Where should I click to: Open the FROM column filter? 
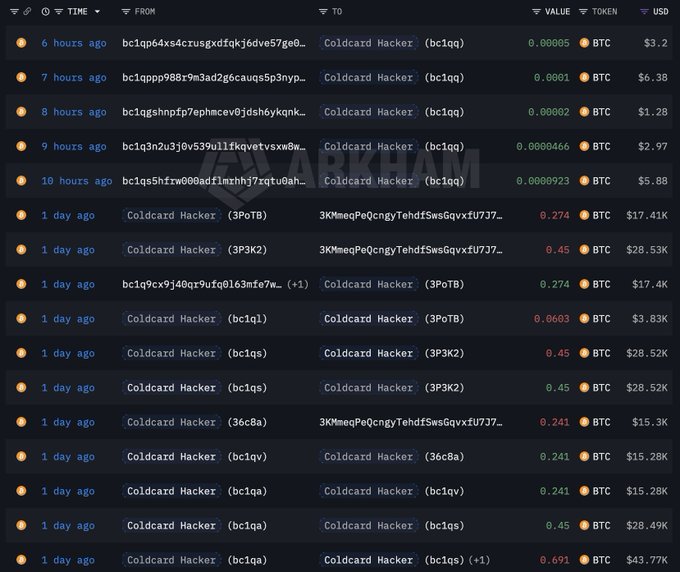[x=126, y=12]
